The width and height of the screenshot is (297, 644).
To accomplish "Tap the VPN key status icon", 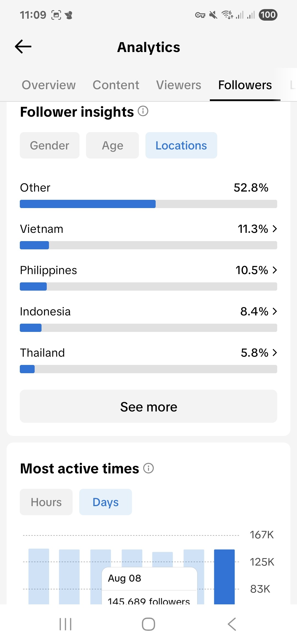I will click(200, 15).
